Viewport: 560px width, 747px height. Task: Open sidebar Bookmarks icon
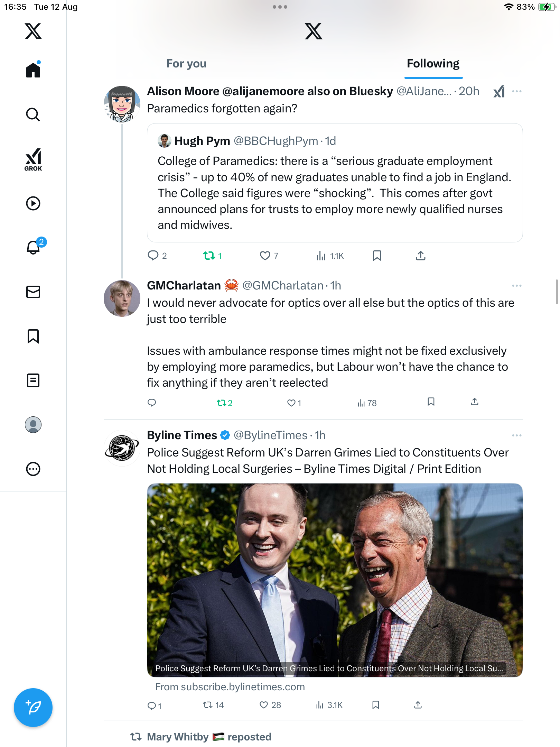coord(33,336)
